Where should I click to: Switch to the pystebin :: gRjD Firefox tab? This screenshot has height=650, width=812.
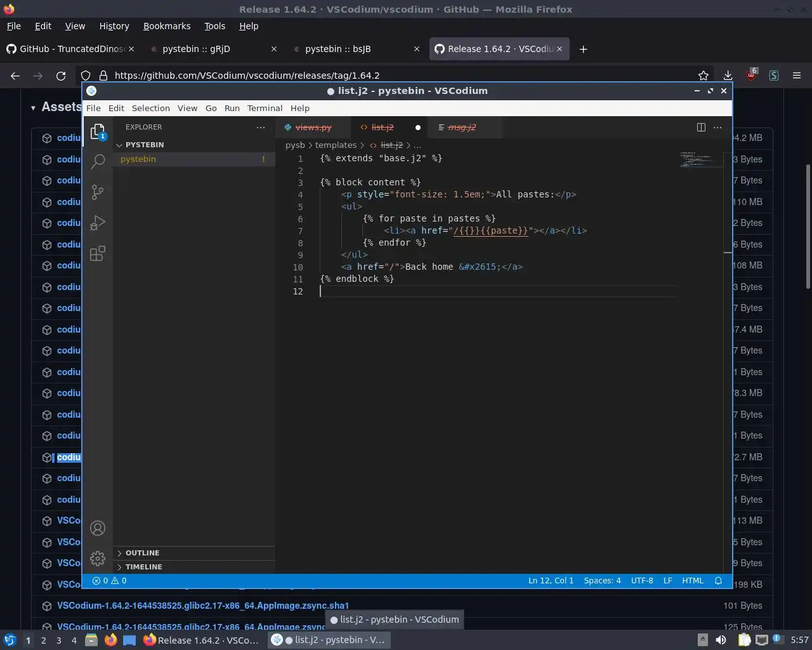(215, 49)
